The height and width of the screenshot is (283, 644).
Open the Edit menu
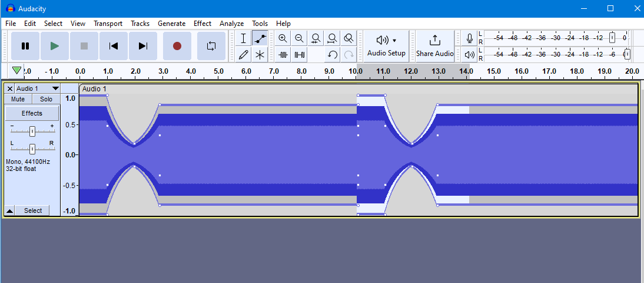tap(30, 24)
